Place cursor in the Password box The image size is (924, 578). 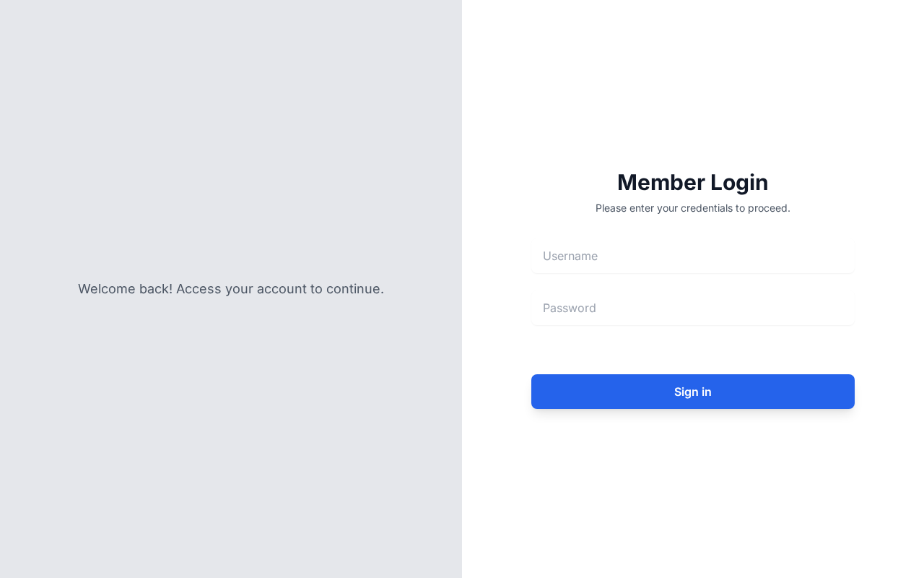(693, 308)
